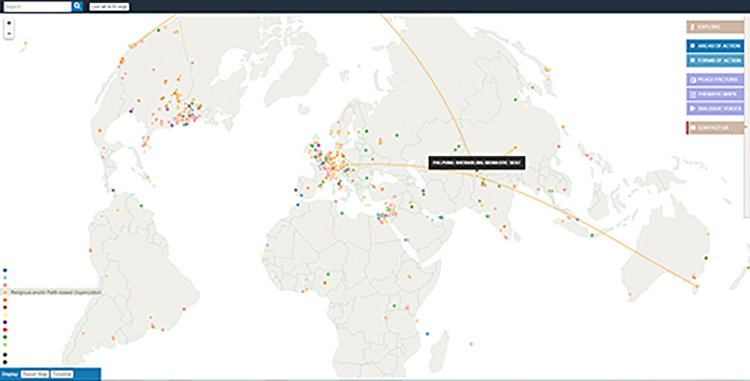
Task: Select the highlighted marker under the black tooltip
Action: pyautogui.click(x=477, y=176)
